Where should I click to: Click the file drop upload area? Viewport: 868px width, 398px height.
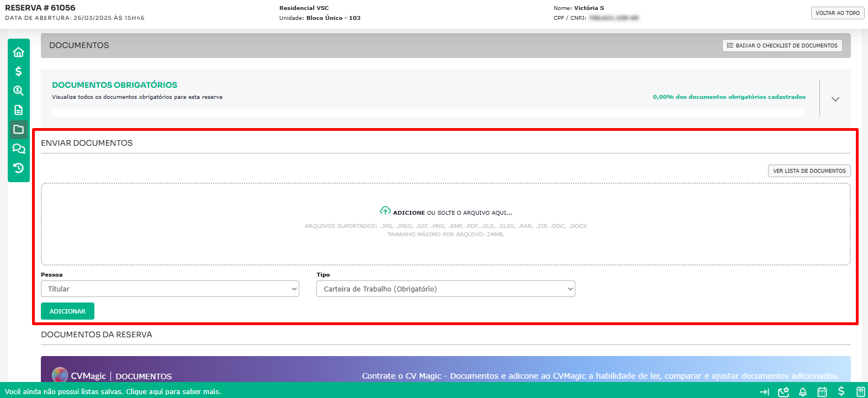tap(446, 224)
